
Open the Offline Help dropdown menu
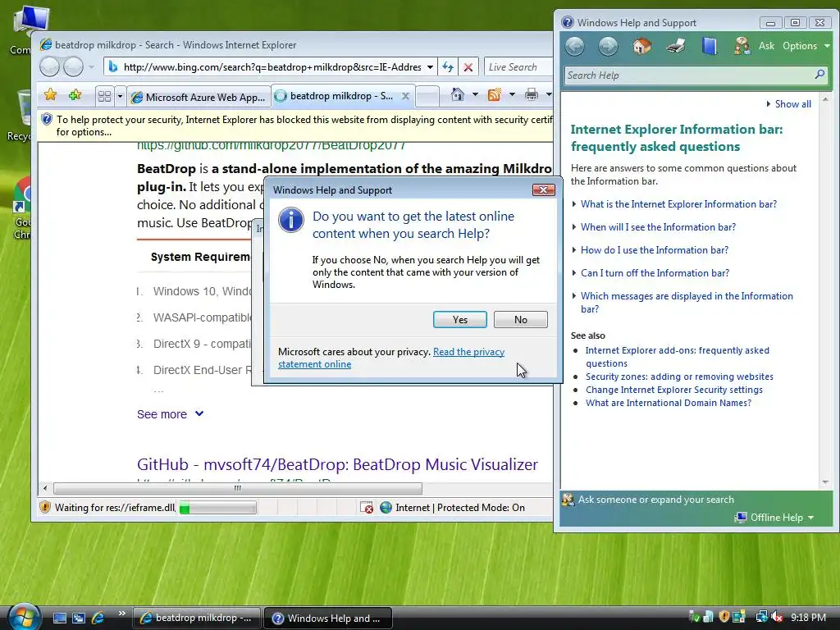(x=774, y=518)
